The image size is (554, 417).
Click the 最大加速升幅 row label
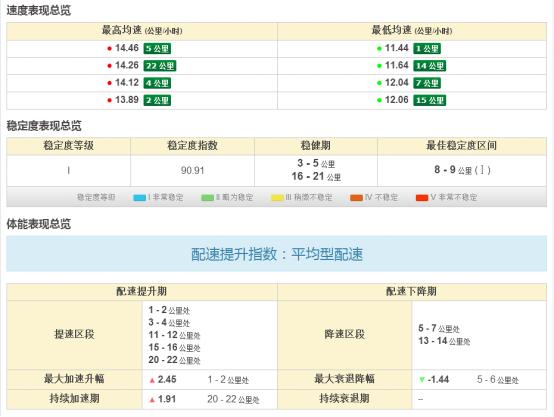pyautogui.click(x=74, y=379)
